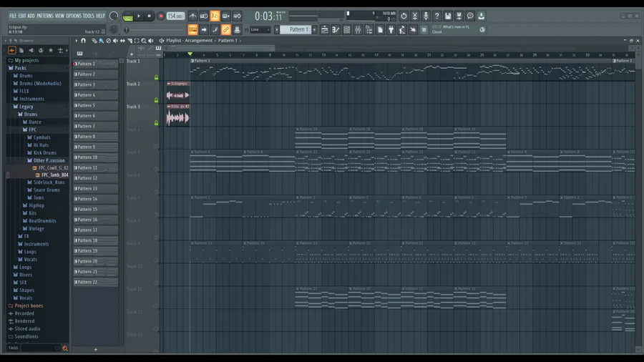Click the browser search magnifier icon
This screenshot has width=644, height=362.
pos(65,348)
